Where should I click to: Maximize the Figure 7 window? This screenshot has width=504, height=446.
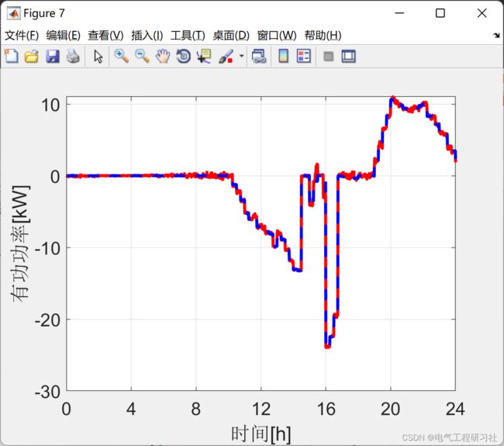tap(440, 13)
